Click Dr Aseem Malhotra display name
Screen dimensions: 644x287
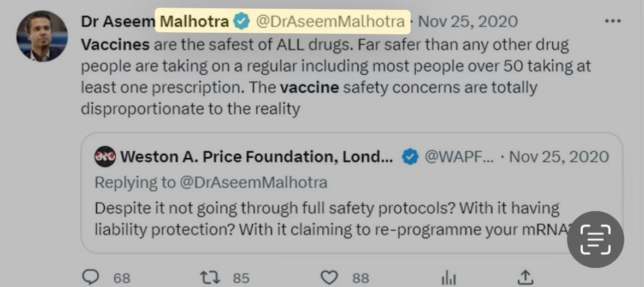pos(155,21)
